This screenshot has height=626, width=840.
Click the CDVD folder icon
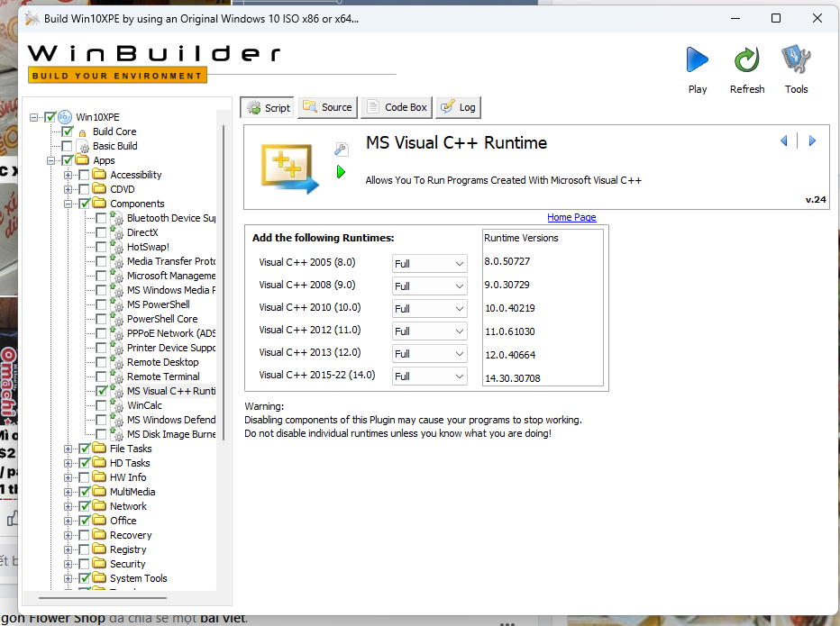pyautogui.click(x=99, y=189)
